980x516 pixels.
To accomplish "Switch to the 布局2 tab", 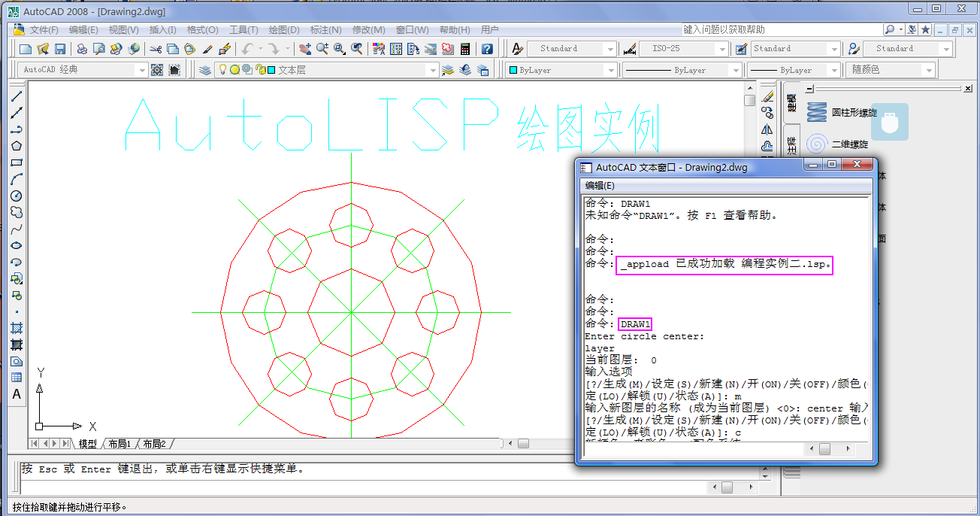I will pyautogui.click(x=154, y=444).
